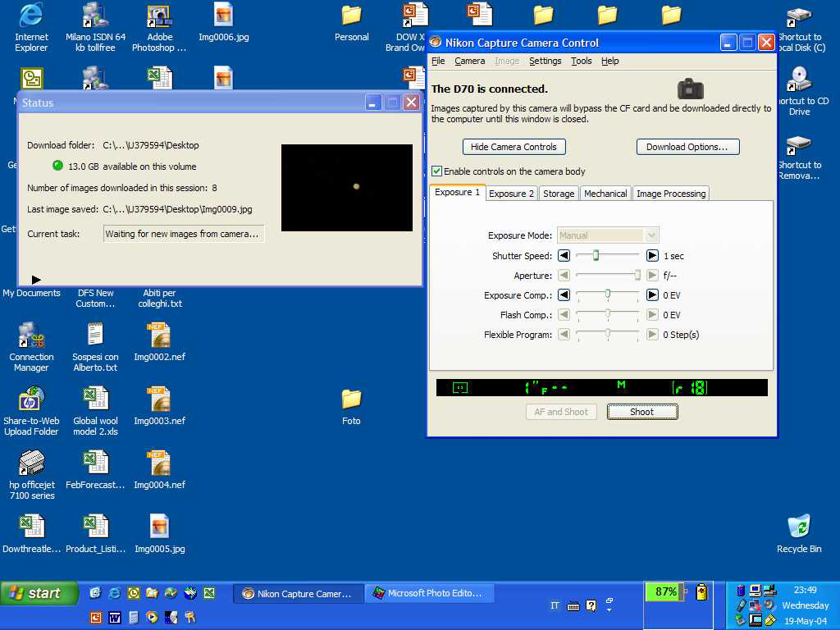This screenshot has width=840, height=630.
Task: Click the 87% battery indicator
Action: pyautogui.click(x=665, y=592)
